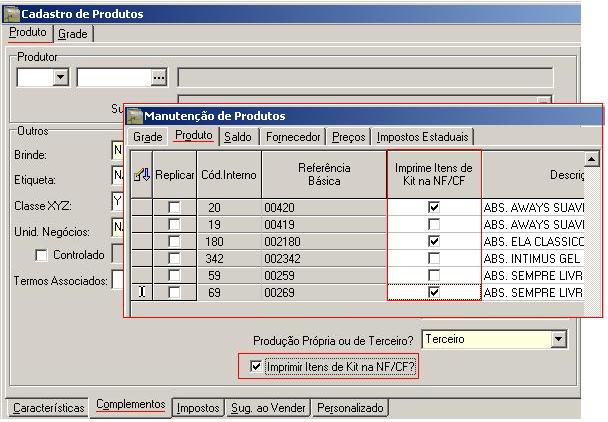
Task: Select internal code cell 69
Action: (229, 293)
